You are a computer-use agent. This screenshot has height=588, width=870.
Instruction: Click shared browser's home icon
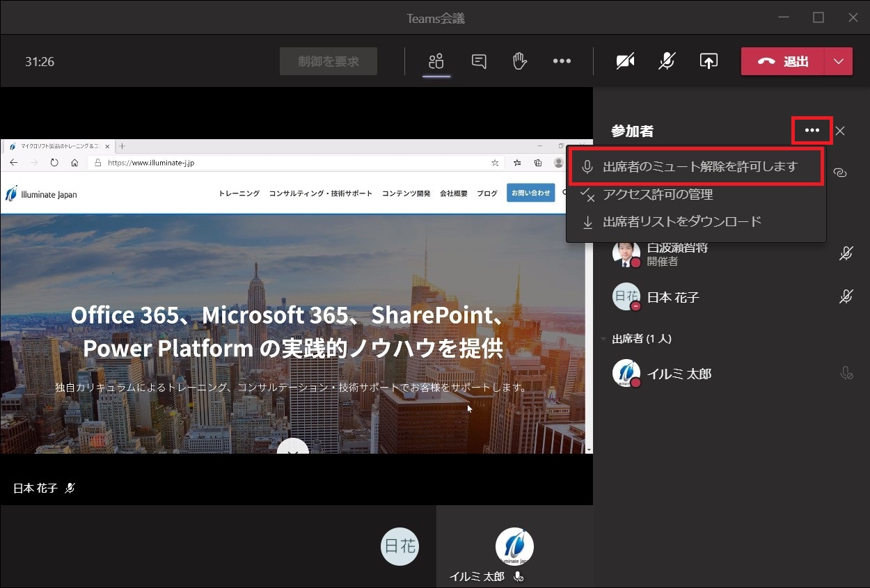tap(74, 163)
